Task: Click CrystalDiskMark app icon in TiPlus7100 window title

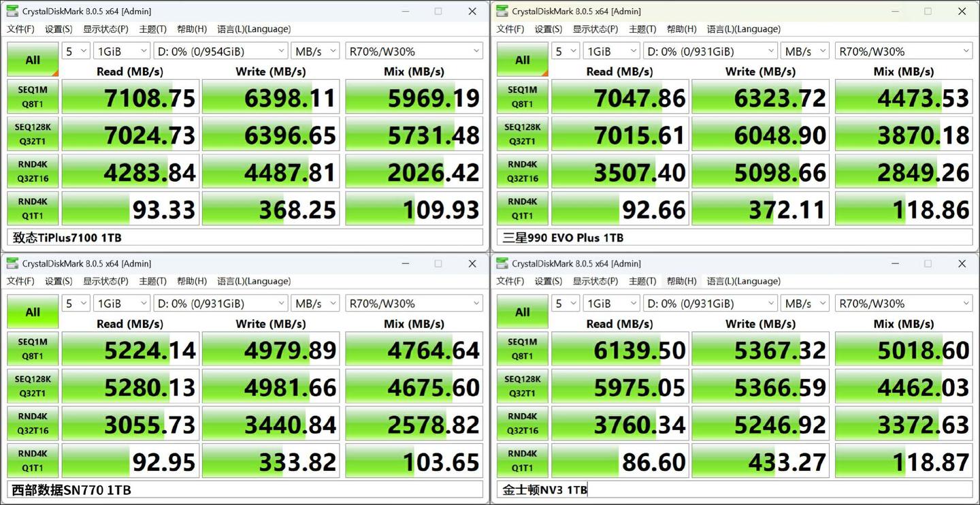Action: 12,11
